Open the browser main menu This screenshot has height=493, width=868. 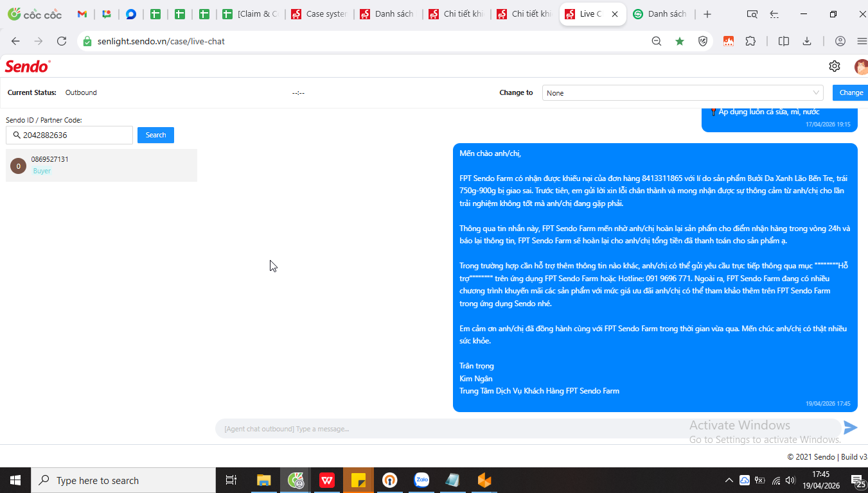[x=862, y=41]
